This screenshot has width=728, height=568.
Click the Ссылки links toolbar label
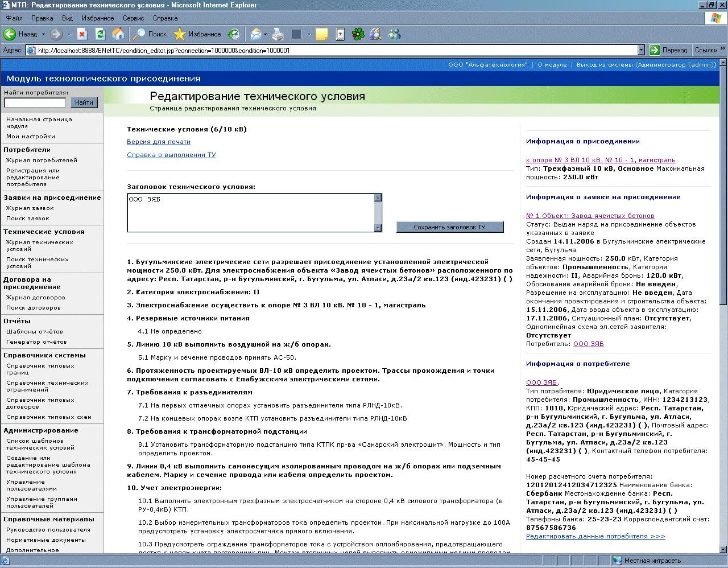point(706,50)
